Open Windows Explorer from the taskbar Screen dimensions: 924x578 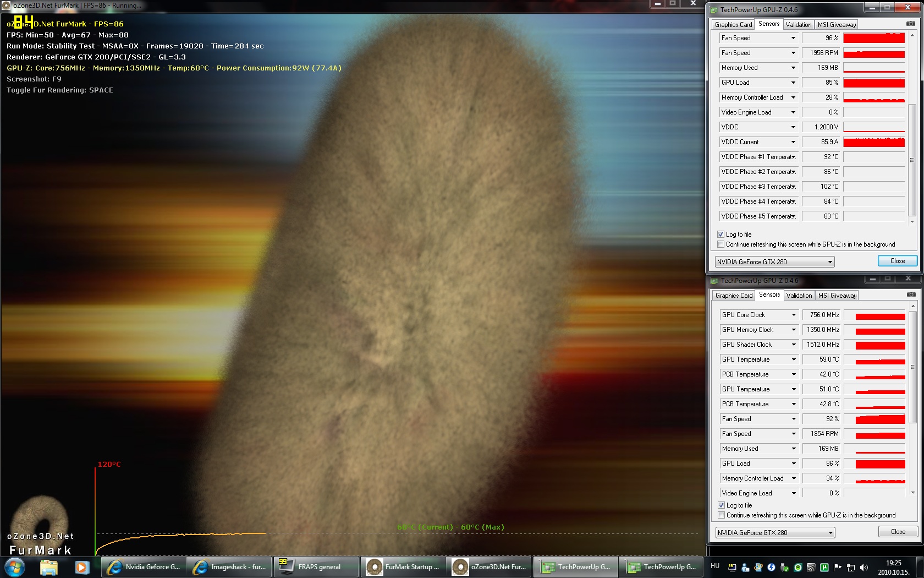click(x=49, y=566)
